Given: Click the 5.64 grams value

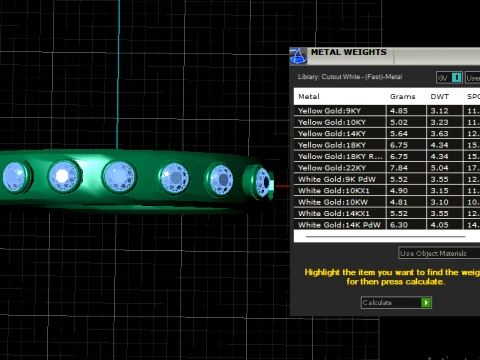Looking at the screenshot, I should (x=399, y=134).
